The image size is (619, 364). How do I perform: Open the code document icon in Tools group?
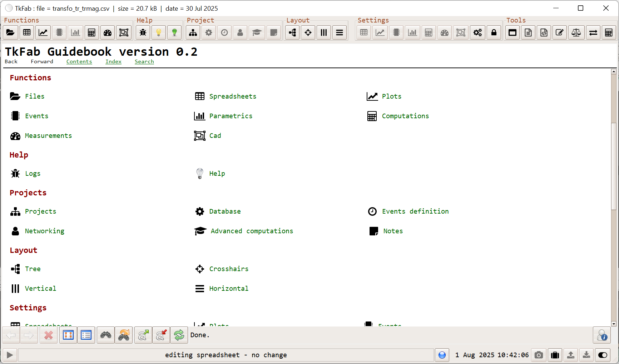pos(544,33)
